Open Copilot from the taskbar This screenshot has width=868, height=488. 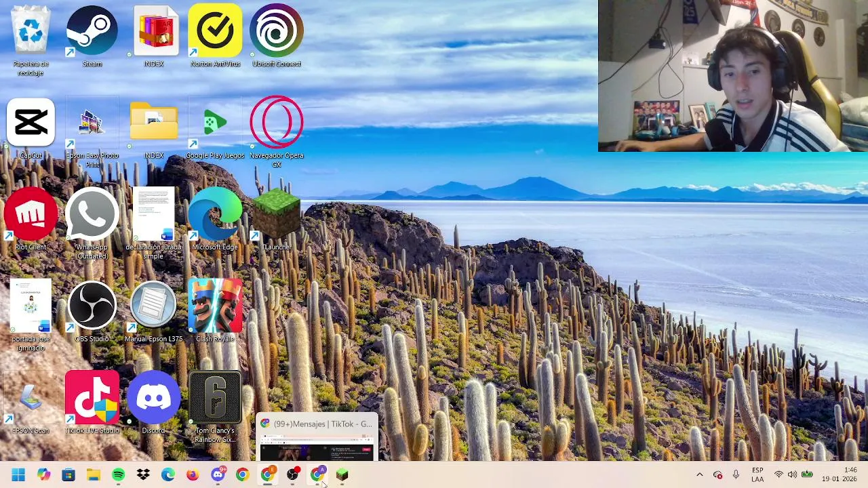[43, 475]
